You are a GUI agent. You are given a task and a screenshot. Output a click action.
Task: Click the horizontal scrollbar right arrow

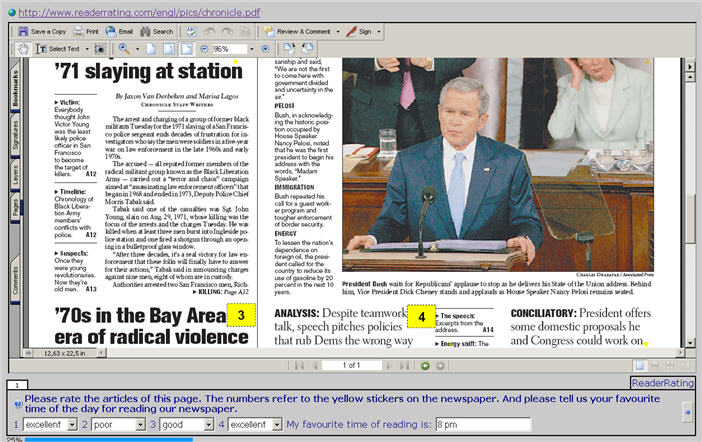tap(681, 352)
